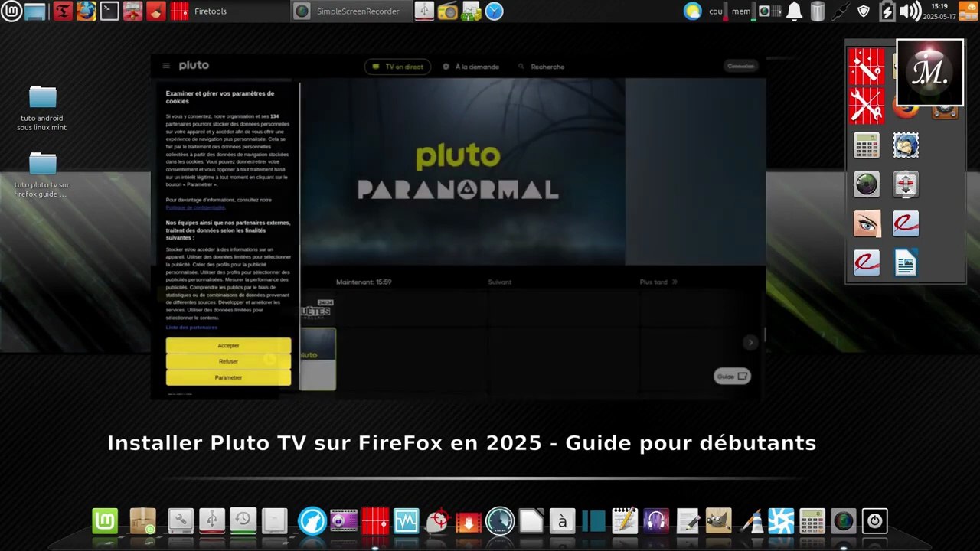Open cookie settings with Parametrer
This screenshot has width=980, height=551.
pyautogui.click(x=228, y=377)
